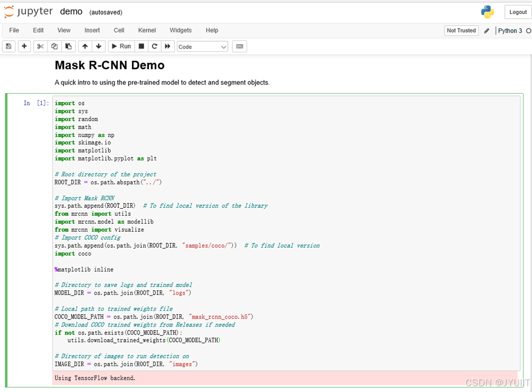Click the Jupyter logo
The image size is (532, 392).
point(29,12)
